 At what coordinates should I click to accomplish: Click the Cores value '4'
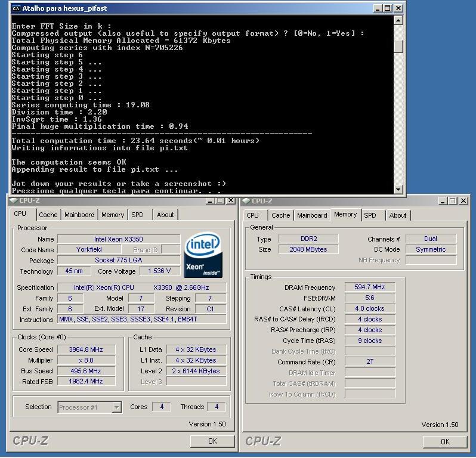[x=162, y=406]
